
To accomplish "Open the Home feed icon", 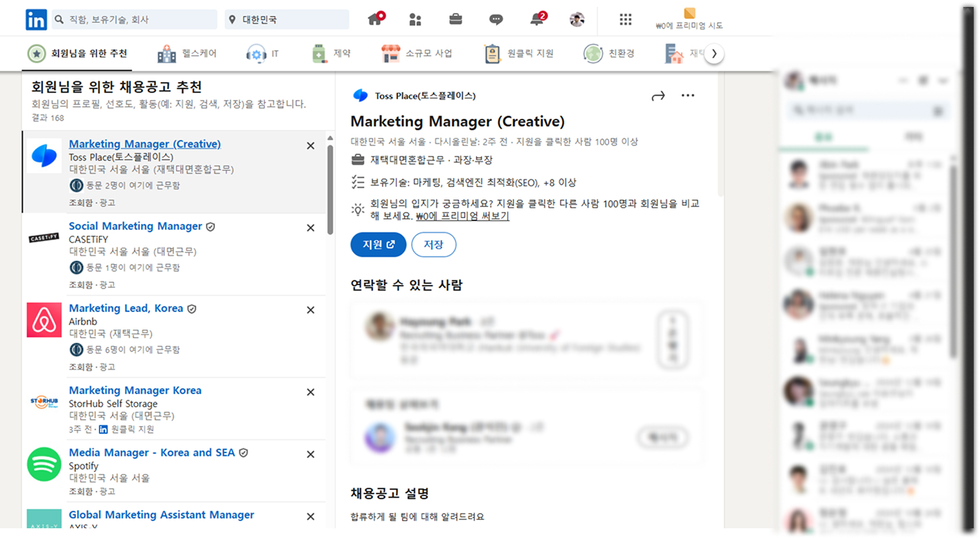I will pyautogui.click(x=376, y=19).
